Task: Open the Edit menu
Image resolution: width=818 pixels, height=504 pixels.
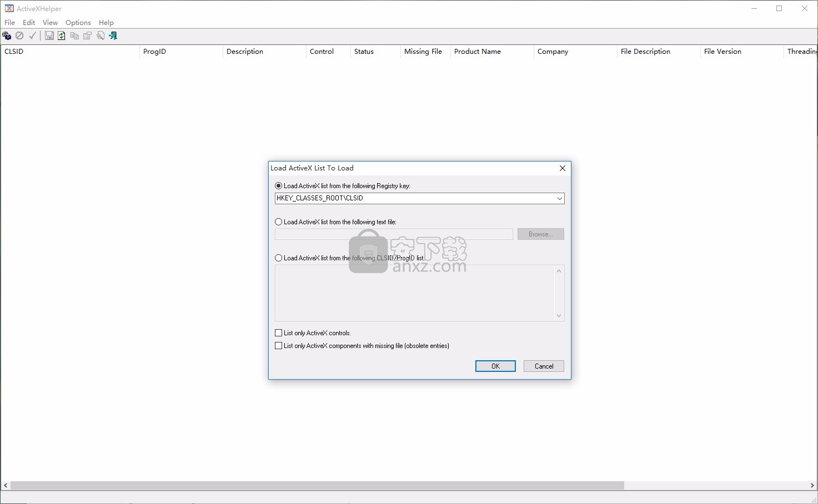Action: pyautogui.click(x=29, y=23)
